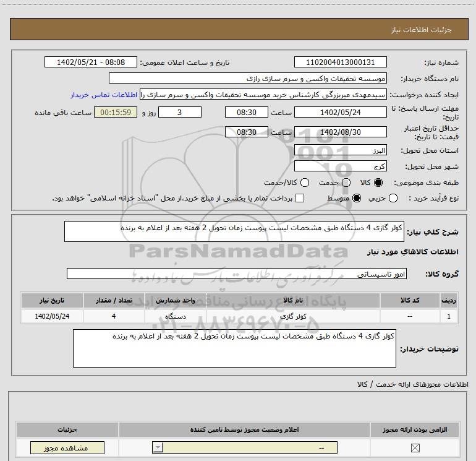Click the کد کالا column header
This screenshot has height=461, width=476.
(410, 300)
